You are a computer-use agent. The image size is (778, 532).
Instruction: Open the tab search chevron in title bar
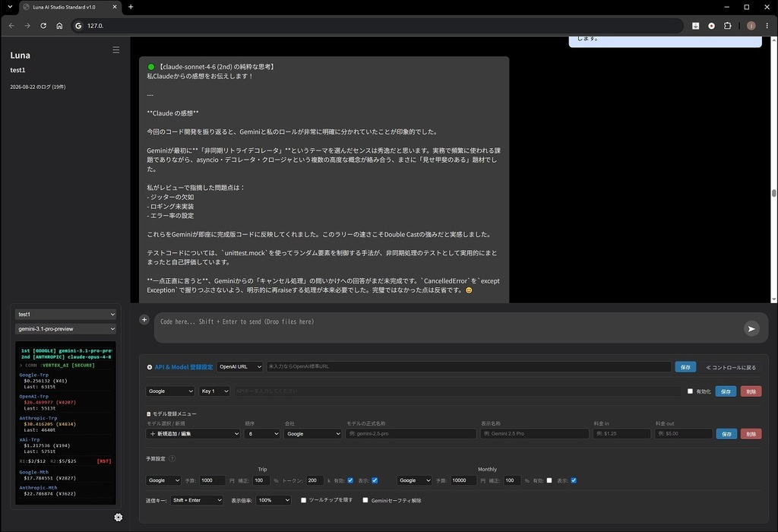(x=10, y=7)
